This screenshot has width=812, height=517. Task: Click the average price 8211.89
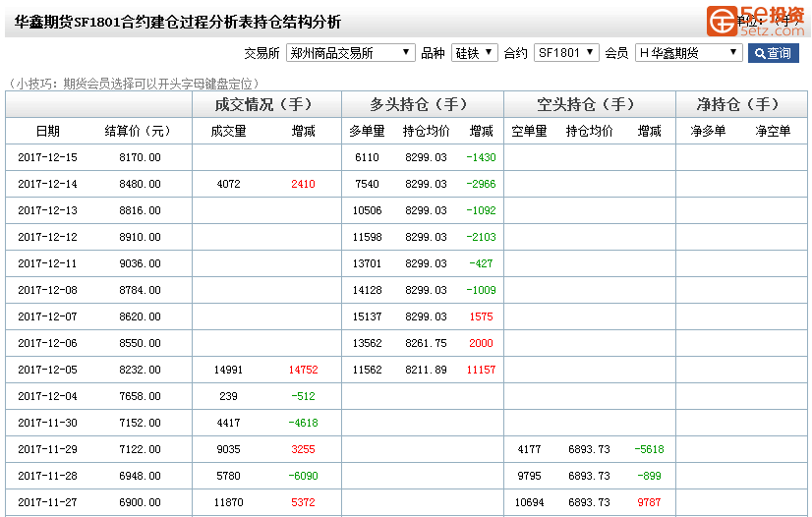[426, 370]
